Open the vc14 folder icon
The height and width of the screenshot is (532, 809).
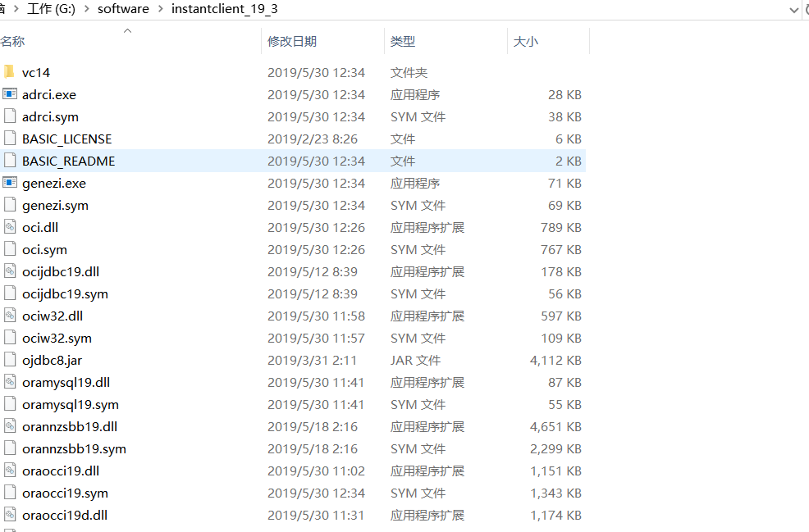click(10, 72)
